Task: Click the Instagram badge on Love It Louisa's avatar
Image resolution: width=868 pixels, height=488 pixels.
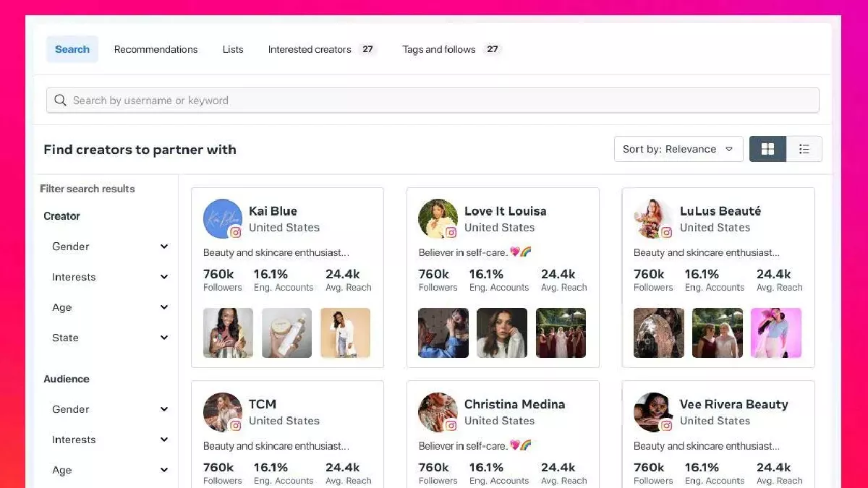Action: point(451,233)
